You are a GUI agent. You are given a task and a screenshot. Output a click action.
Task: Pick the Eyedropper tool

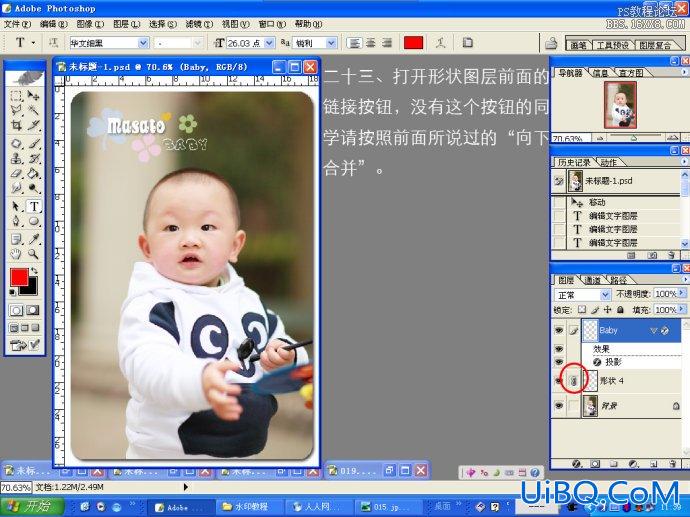pyautogui.click(x=33, y=239)
